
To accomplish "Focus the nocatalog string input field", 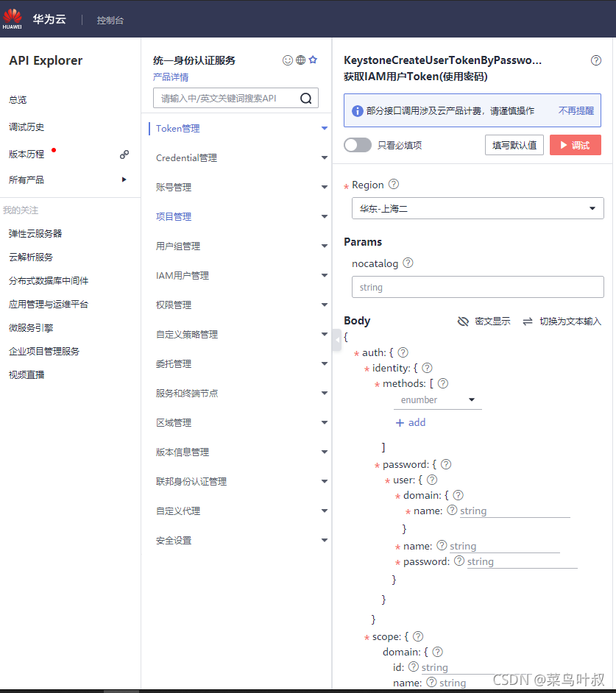I will (478, 287).
